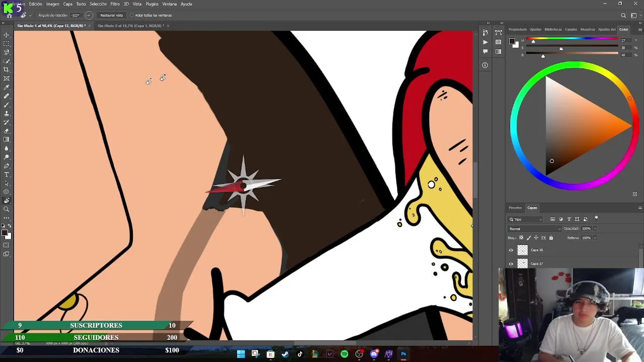Image resolution: width=644 pixels, height=362 pixels.
Task: Toggle lock image pixels brush icon
Action: coord(528,238)
